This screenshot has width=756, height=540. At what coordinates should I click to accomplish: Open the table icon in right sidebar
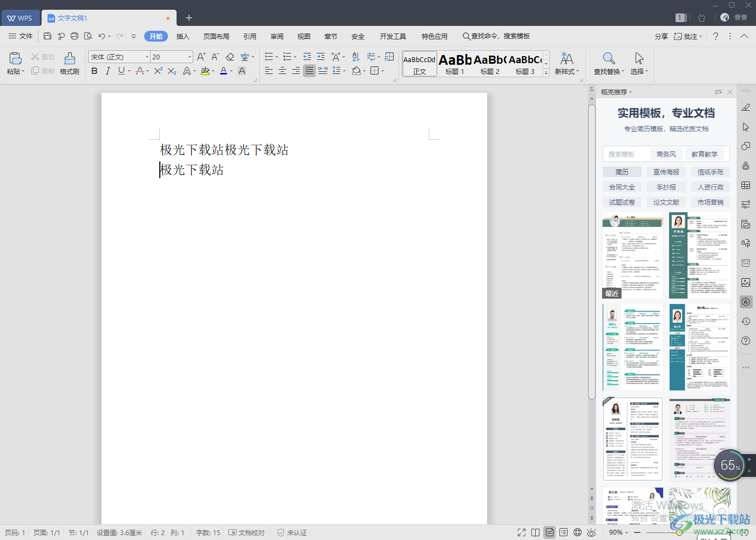click(x=746, y=185)
